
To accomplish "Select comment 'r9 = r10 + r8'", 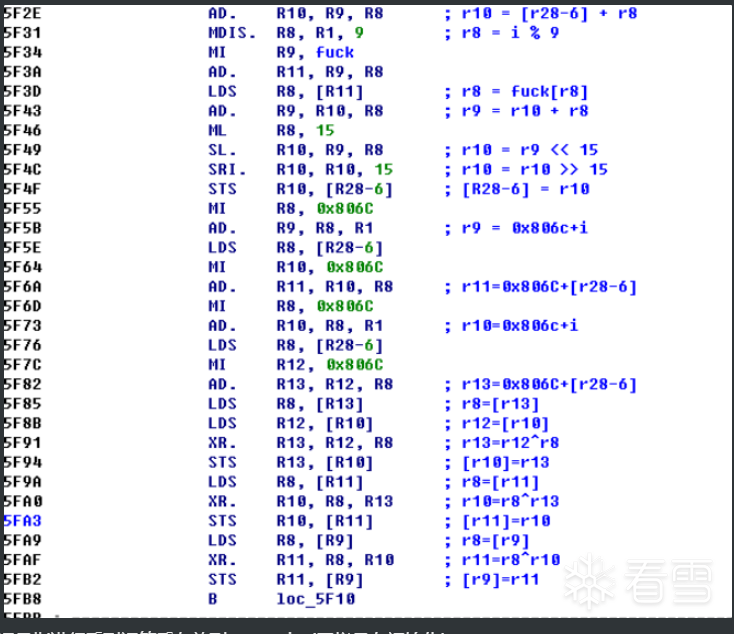I will [525, 111].
